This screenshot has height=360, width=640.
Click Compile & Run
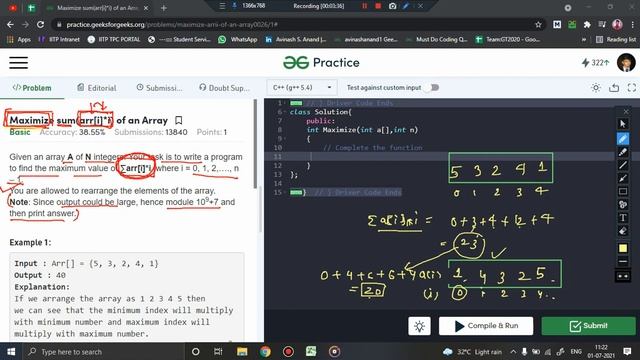pyautogui.click(x=486, y=326)
